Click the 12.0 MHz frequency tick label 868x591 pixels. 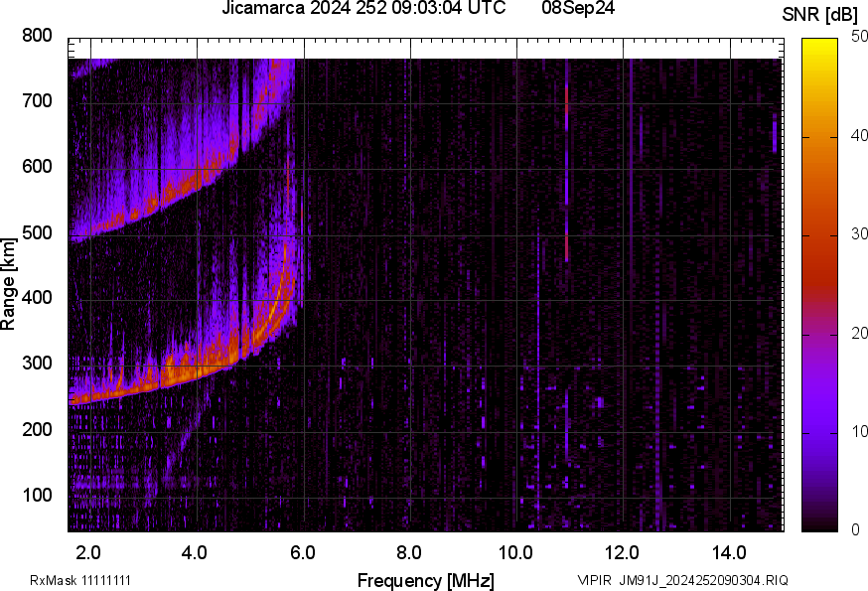point(622,551)
